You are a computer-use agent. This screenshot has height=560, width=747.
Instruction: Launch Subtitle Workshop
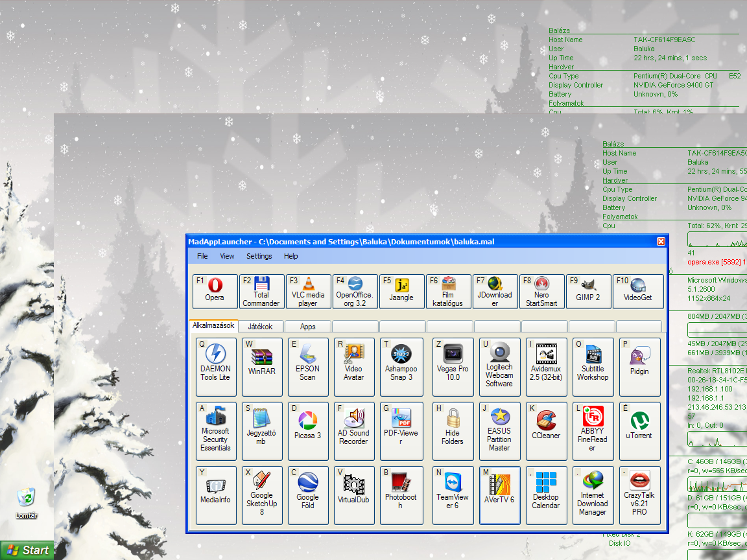tap(593, 367)
